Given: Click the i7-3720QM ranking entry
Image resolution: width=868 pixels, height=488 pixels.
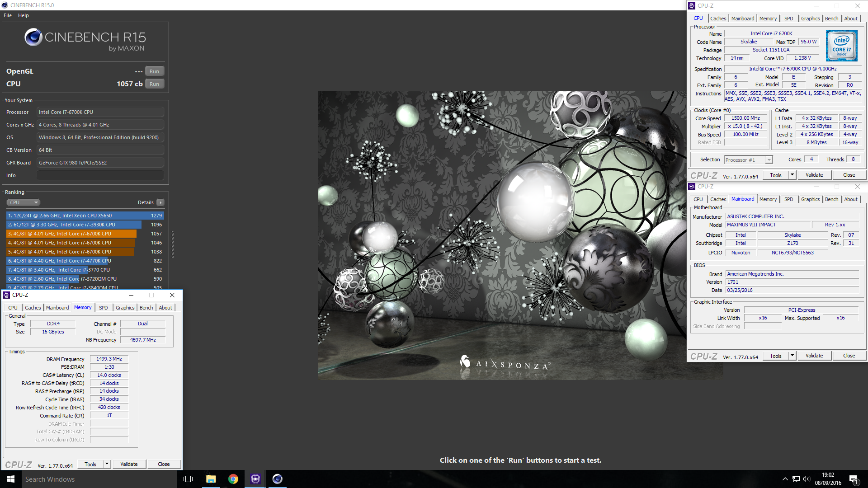Looking at the screenshot, I should [85, 279].
